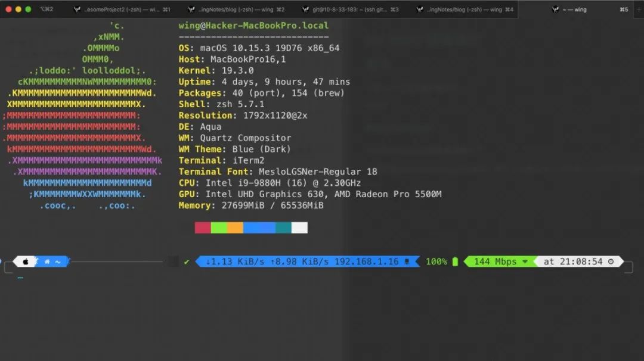The image size is (644, 361).
Task: Click the download speed '↓1.13 KiB/s'
Action: [235, 262]
